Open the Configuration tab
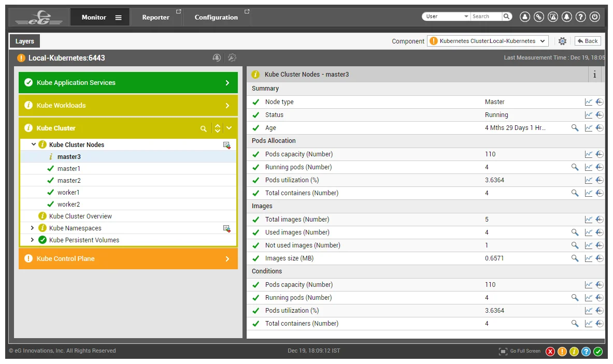This screenshot has height=364, width=613. point(216,17)
